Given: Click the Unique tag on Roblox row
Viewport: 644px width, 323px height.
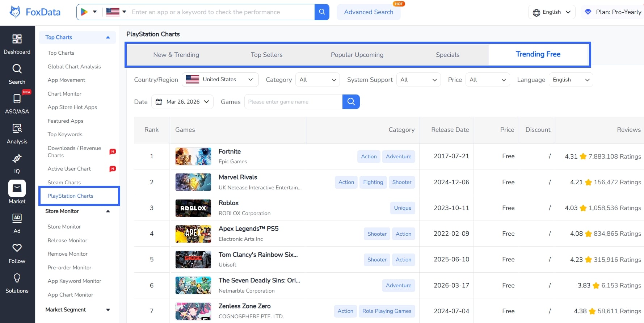Looking at the screenshot, I should (403, 208).
